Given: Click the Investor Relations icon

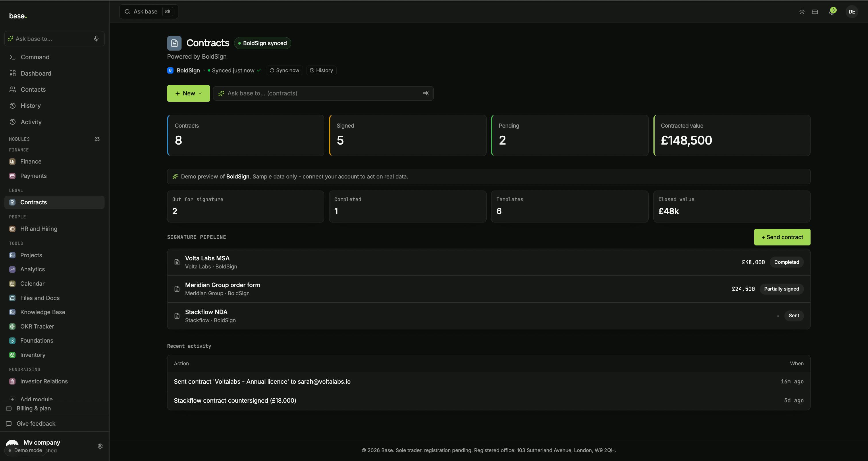Looking at the screenshot, I should 12,381.
